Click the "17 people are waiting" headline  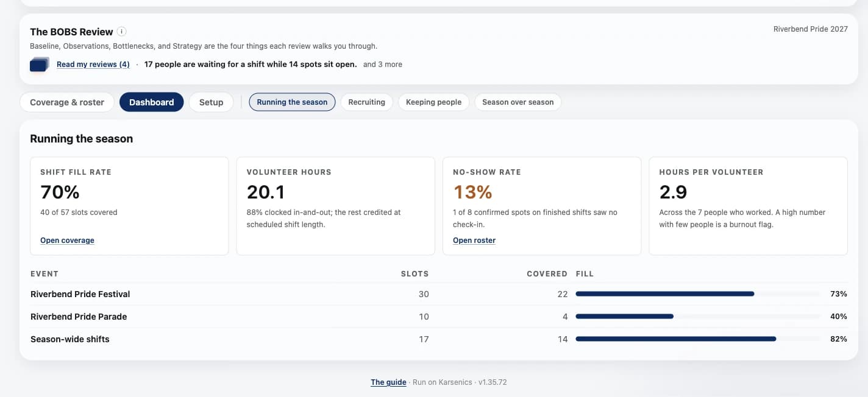[251, 65]
